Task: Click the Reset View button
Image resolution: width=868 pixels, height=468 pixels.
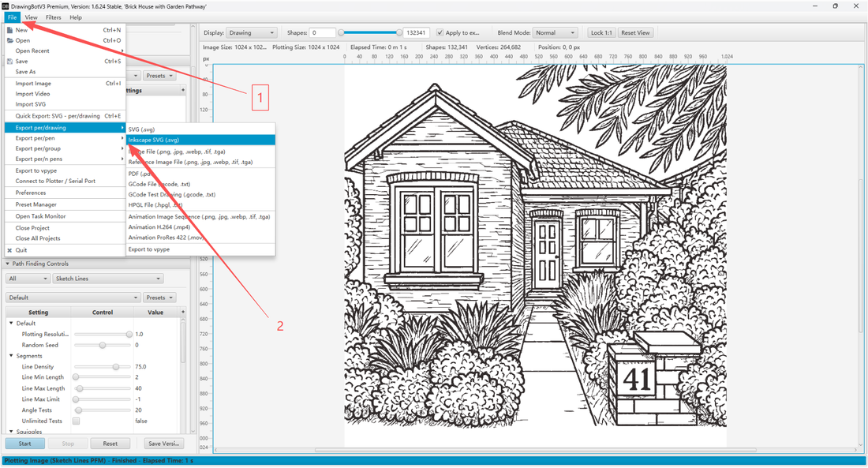Action: point(635,32)
